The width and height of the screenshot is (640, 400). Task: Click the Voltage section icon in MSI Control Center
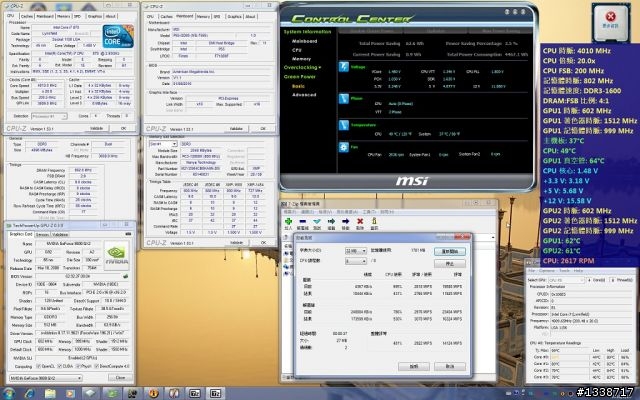[x=344, y=67]
